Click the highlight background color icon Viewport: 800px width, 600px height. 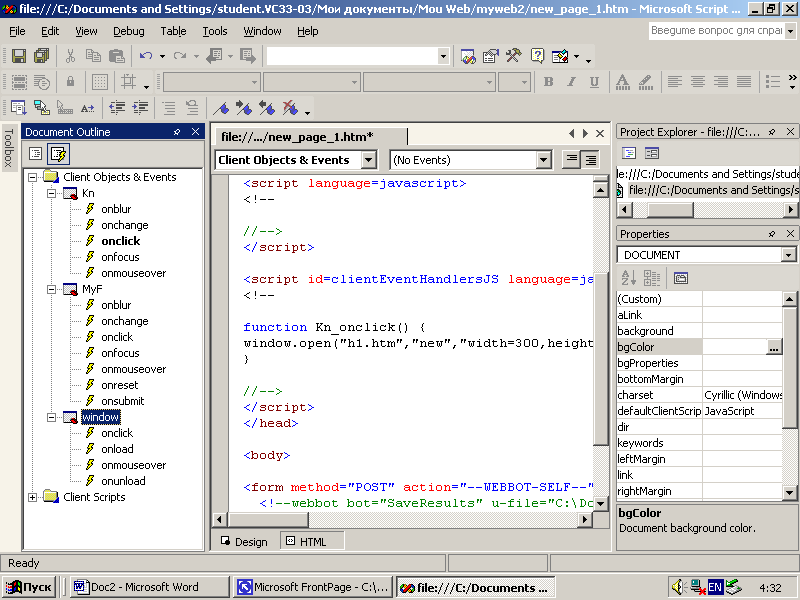click(x=645, y=82)
